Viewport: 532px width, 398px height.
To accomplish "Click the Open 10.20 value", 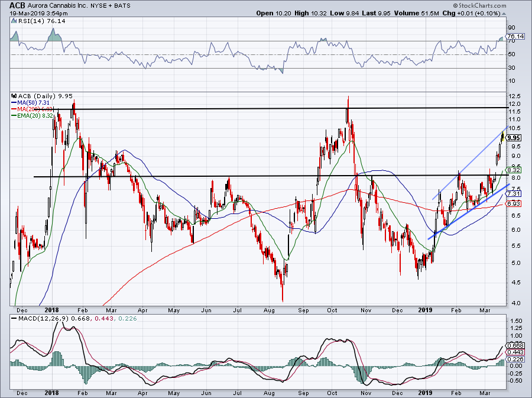I will 274,13.
